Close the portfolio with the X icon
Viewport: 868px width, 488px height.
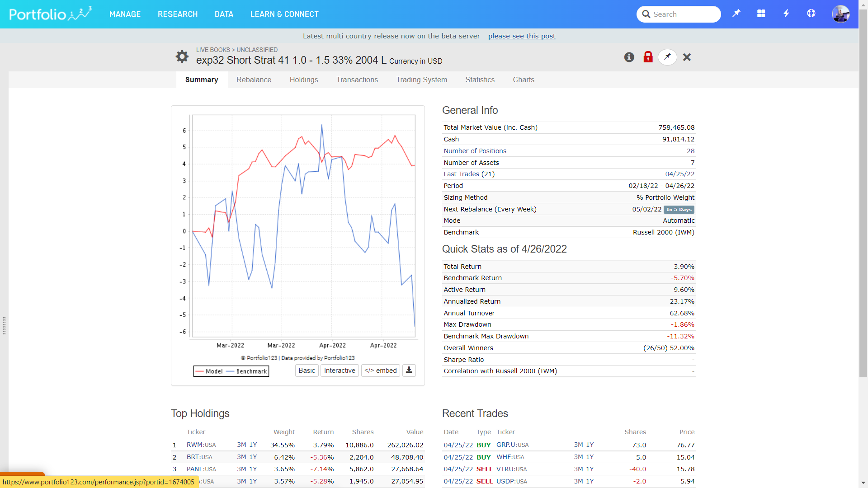tap(687, 57)
